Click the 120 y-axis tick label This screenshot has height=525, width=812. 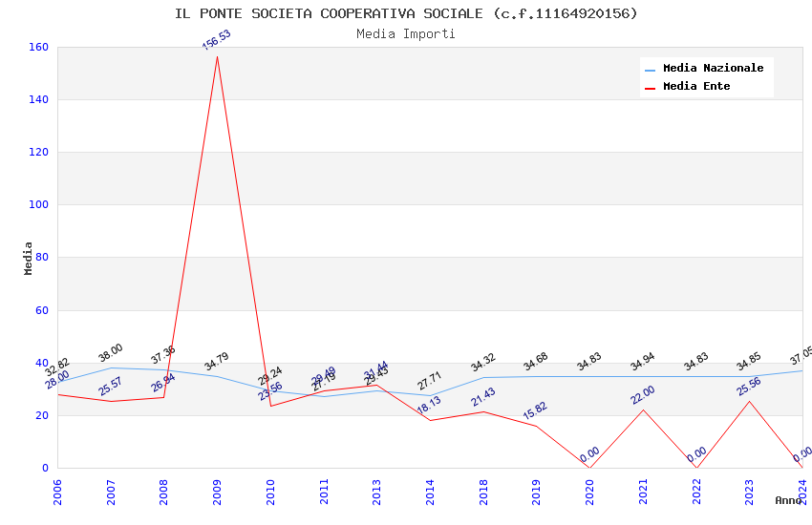[39, 152]
